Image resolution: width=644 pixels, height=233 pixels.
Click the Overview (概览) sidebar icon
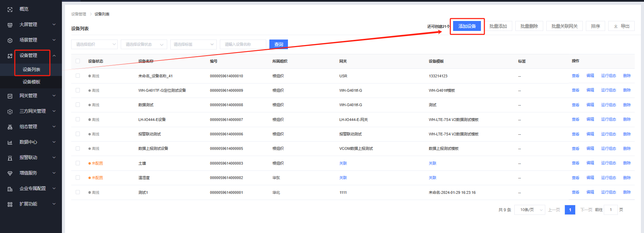(x=10, y=10)
